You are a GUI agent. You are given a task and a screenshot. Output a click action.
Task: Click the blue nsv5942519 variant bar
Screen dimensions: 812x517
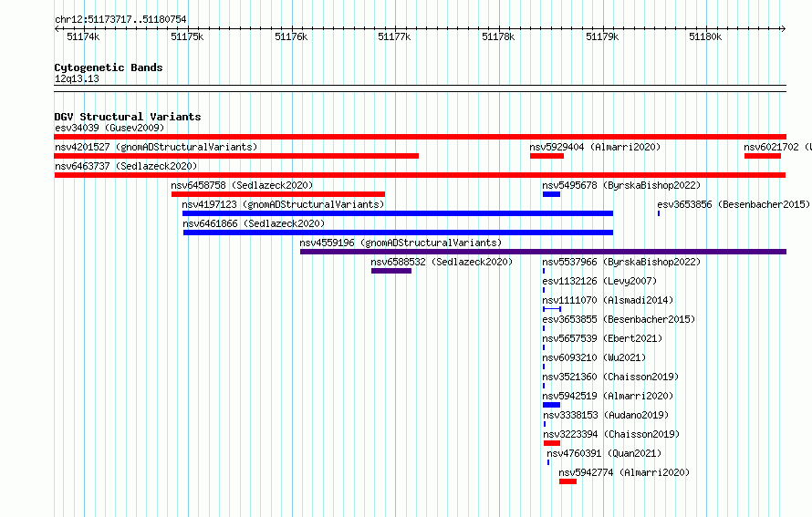point(551,405)
